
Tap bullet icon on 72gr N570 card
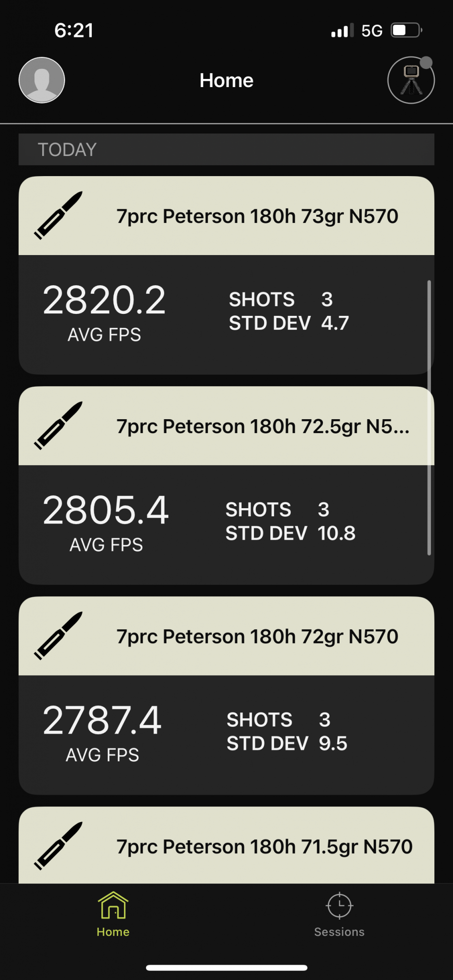click(58, 635)
